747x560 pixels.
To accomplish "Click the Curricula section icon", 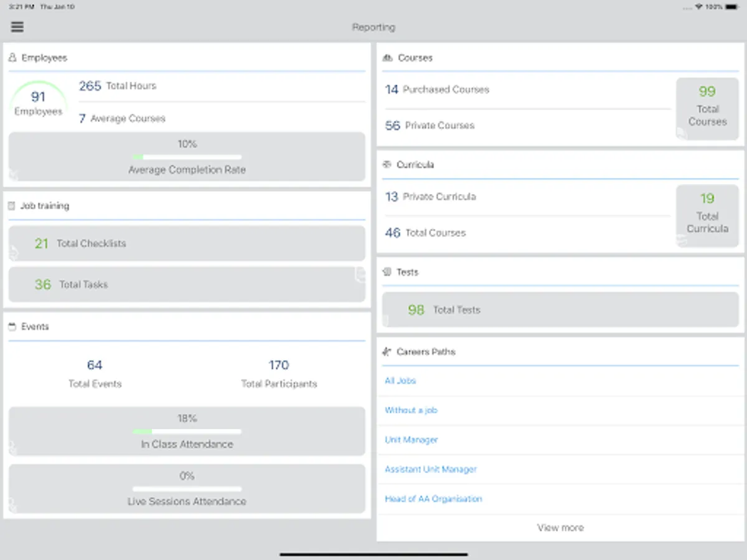I will click(387, 164).
